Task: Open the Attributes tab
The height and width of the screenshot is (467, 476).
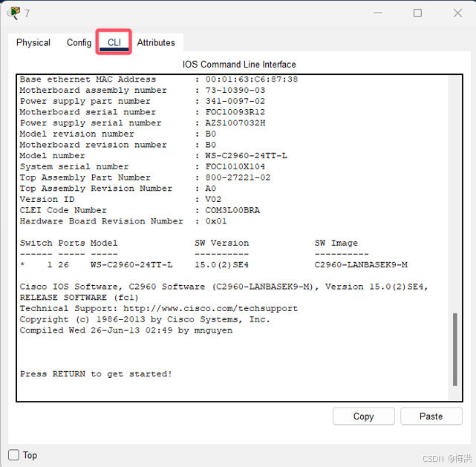Action: point(156,42)
